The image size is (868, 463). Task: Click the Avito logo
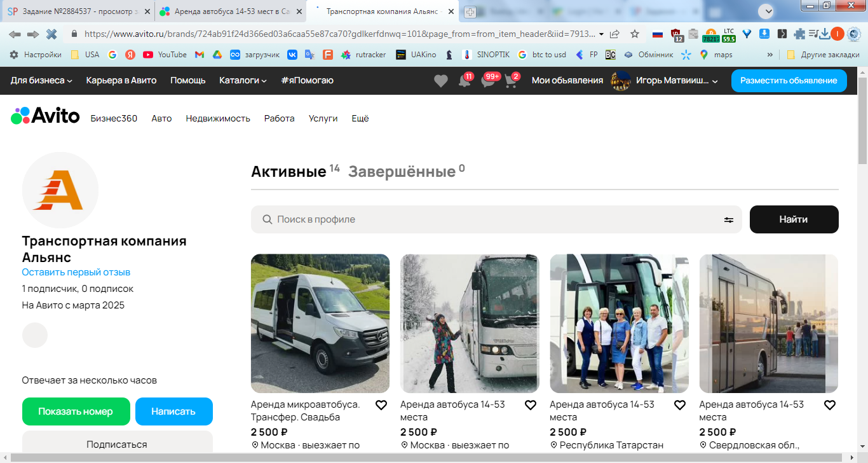pos(45,116)
